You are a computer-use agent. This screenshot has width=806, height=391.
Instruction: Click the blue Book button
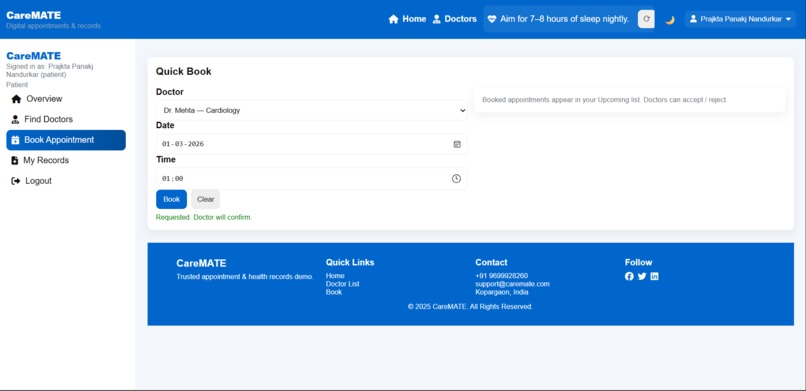coord(171,199)
